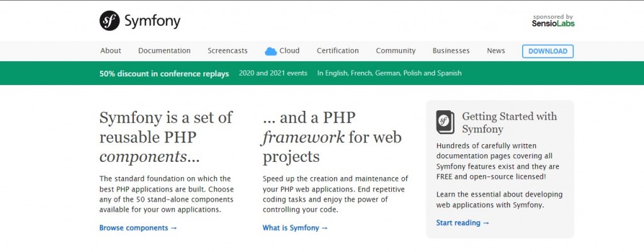This screenshot has width=644, height=252.
Task: Click the Getting Started book icon
Action: (445, 122)
